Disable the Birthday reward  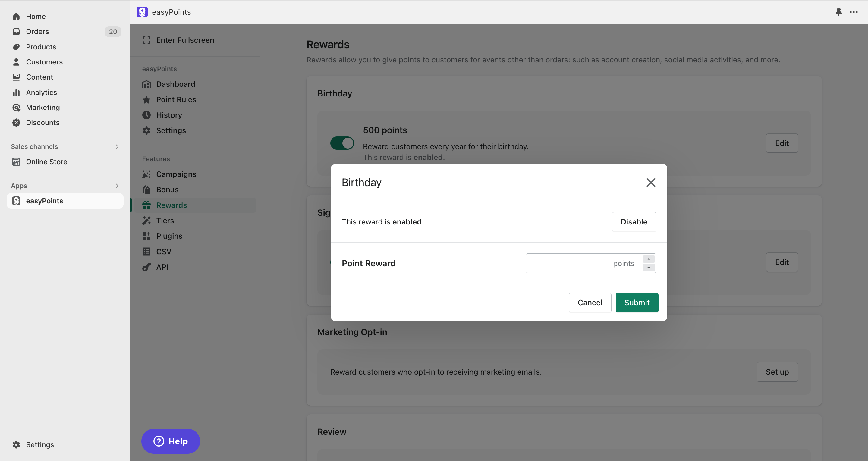pos(634,222)
